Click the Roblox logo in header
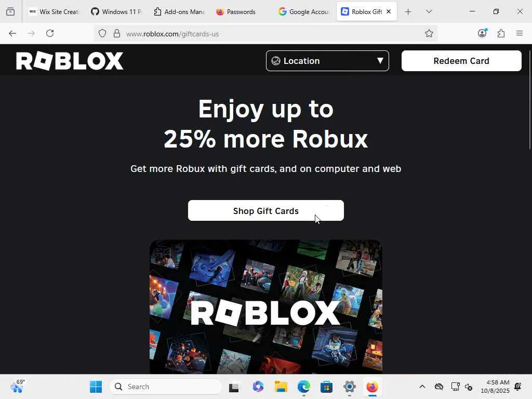Image resolution: width=532 pixels, height=399 pixels. pos(70,61)
